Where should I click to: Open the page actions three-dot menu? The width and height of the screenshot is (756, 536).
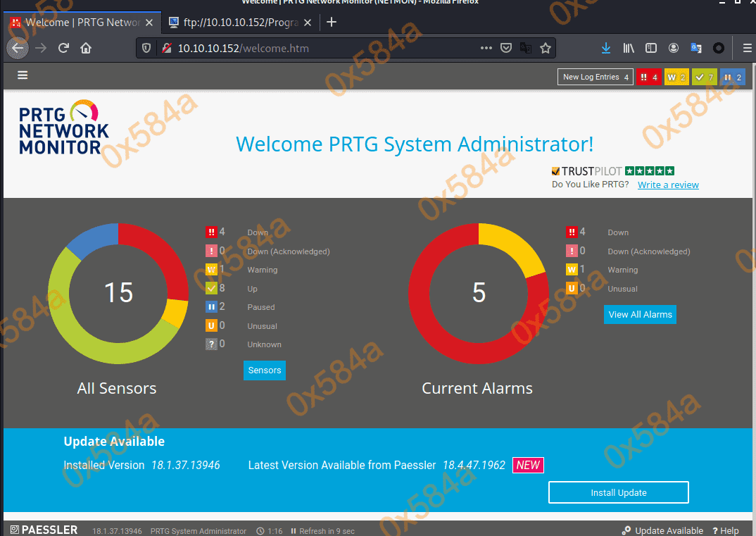pos(486,49)
